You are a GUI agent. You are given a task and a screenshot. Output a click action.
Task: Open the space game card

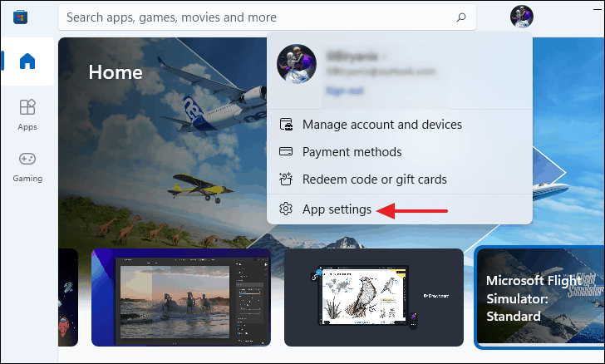tap(68, 298)
